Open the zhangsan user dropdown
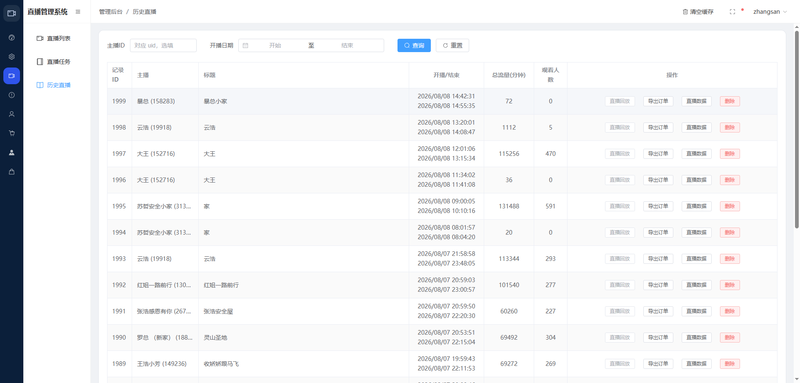Screen dimensions: 800x383 770,12
